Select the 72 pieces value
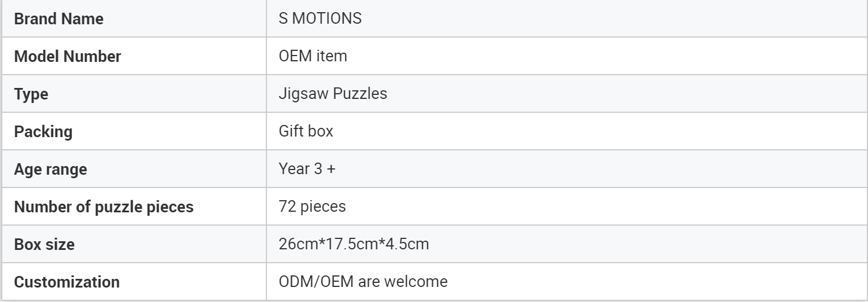Screen dimensions: 868x302 [312, 207]
